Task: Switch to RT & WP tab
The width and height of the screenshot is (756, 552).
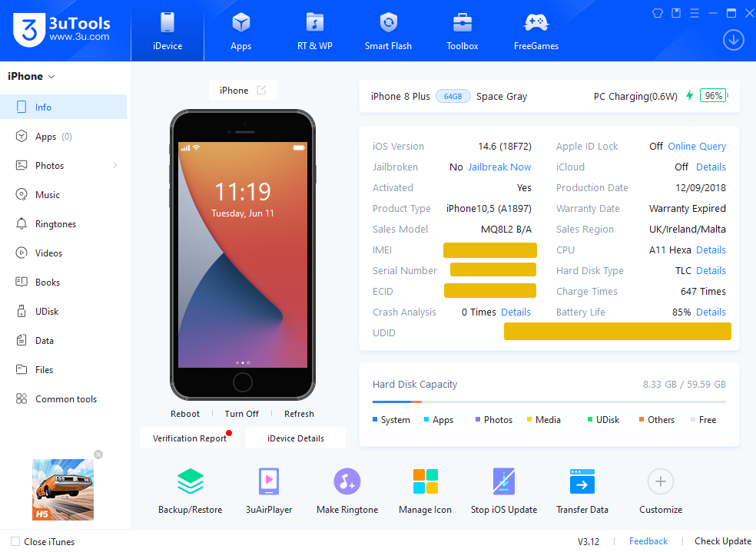Action: pyautogui.click(x=314, y=31)
